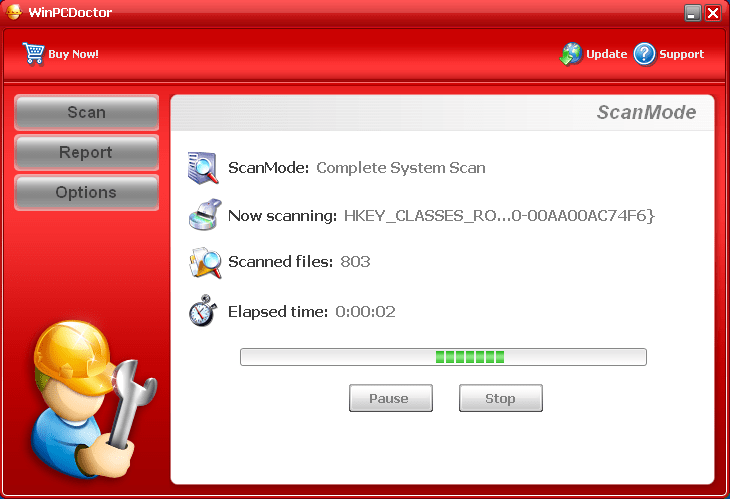Stop the current system scan

point(500,398)
